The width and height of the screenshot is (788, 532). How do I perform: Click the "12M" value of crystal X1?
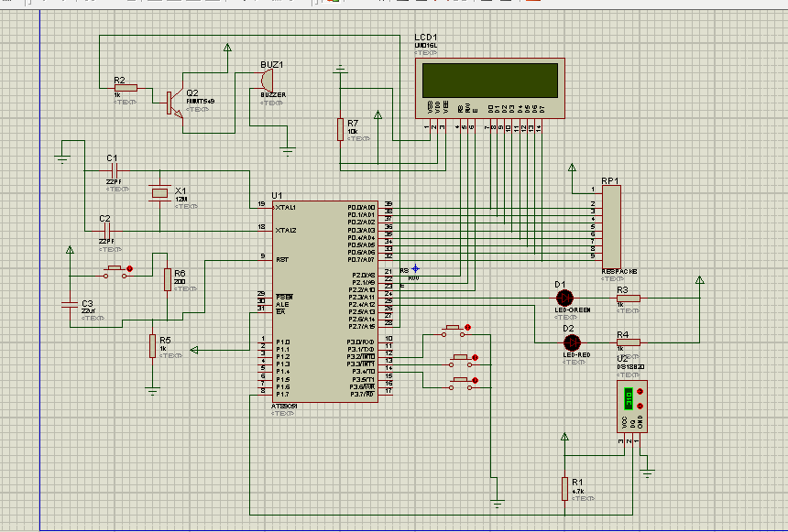tap(181, 200)
